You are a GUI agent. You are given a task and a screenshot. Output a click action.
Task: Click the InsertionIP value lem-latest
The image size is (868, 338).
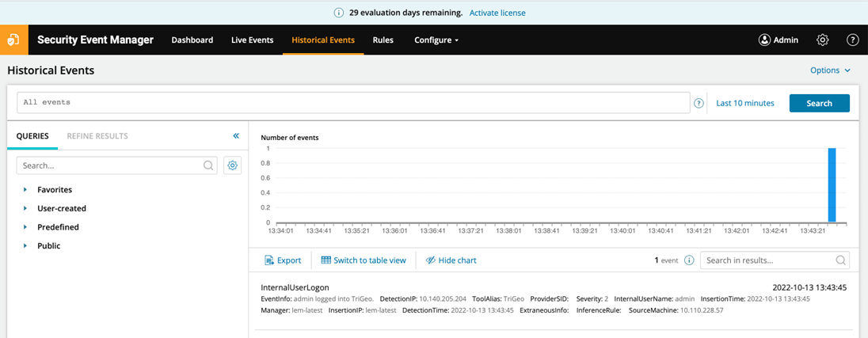click(x=381, y=310)
